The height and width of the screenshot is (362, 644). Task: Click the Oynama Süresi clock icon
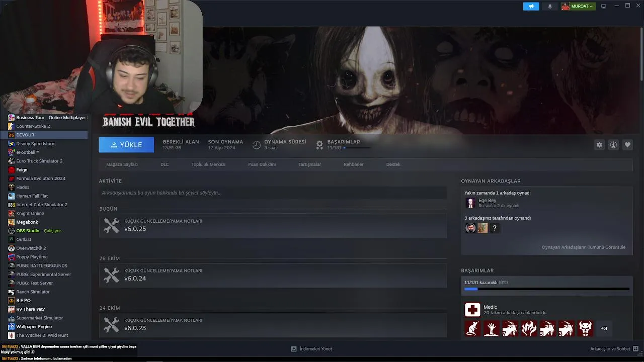257,145
